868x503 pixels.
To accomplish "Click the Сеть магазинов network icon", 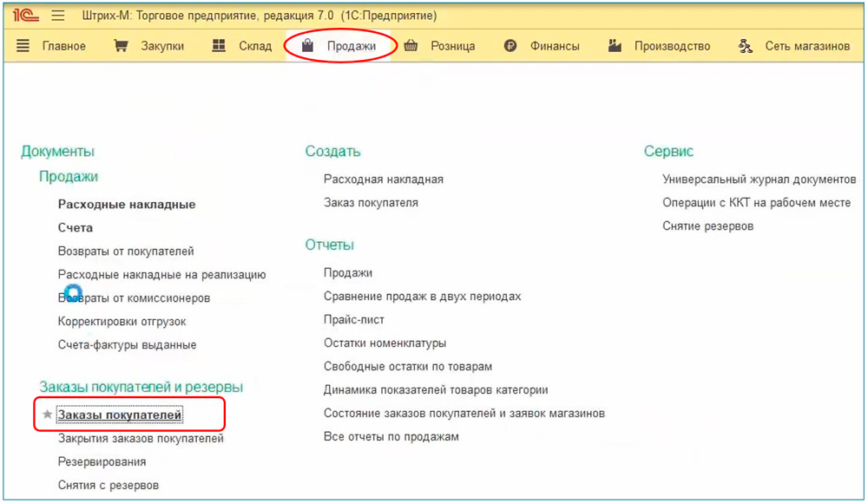I will (x=745, y=46).
